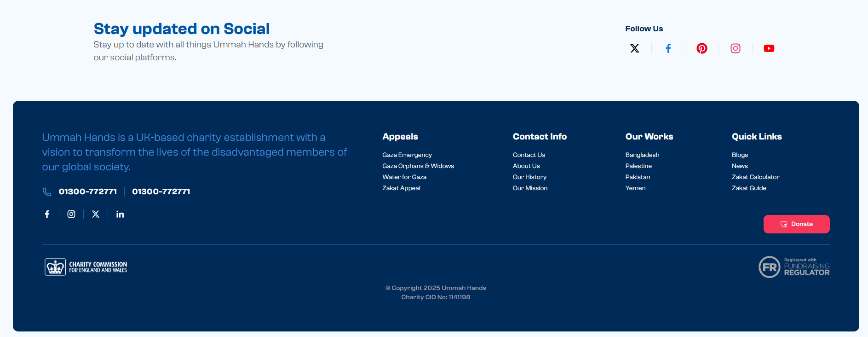
Task: Click the Facebook icon under Follow Us
Action: pyautogui.click(x=668, y=48)
